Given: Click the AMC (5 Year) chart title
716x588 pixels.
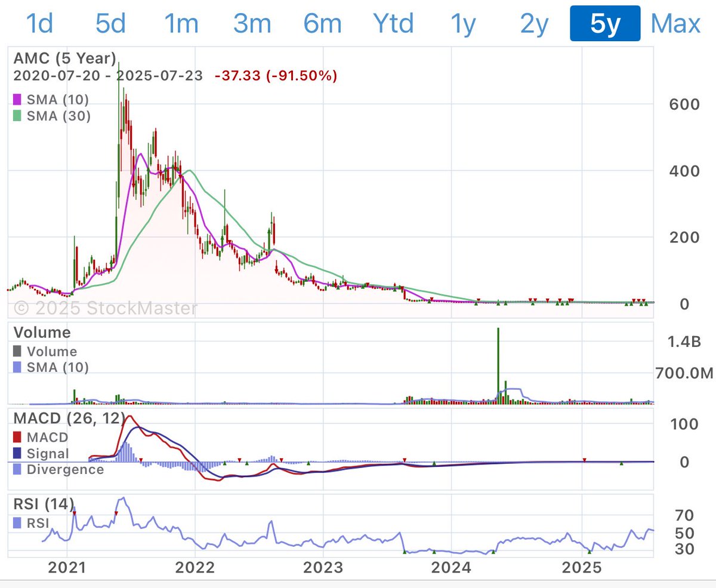Looking at the screenshot, I should click(x=64, y=59).
